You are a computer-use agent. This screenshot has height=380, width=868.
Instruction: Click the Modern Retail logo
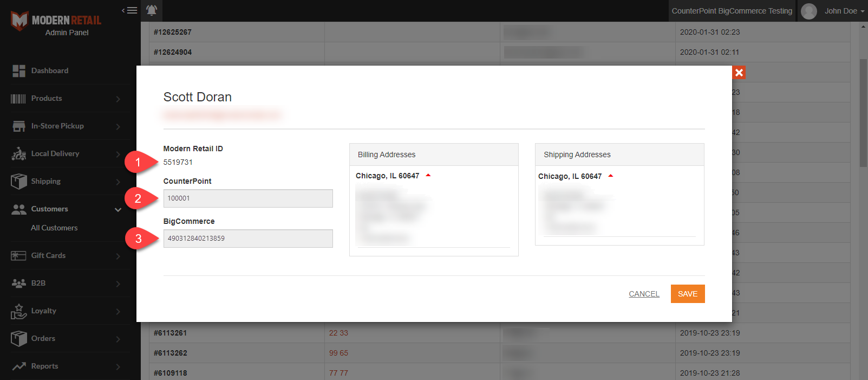click(56, 21)
